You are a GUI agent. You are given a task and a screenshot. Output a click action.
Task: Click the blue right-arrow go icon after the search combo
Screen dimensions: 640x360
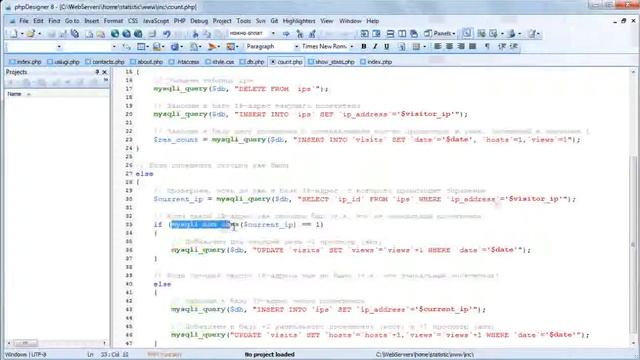(x=286, y=34)
